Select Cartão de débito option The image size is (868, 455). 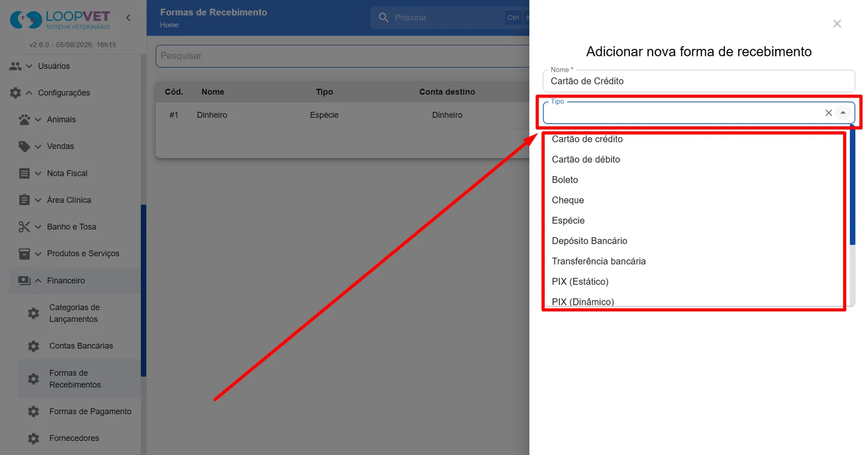coord(697,159)
